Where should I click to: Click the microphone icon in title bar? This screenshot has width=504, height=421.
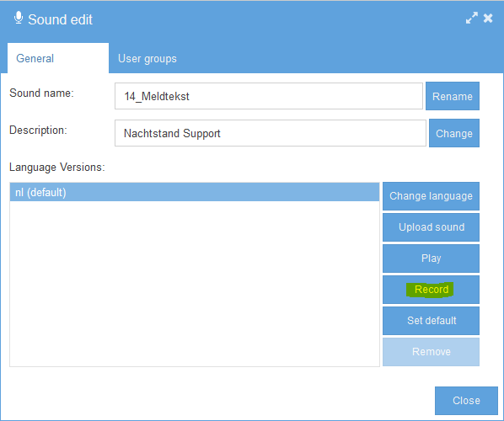click(x=19, y=18)
